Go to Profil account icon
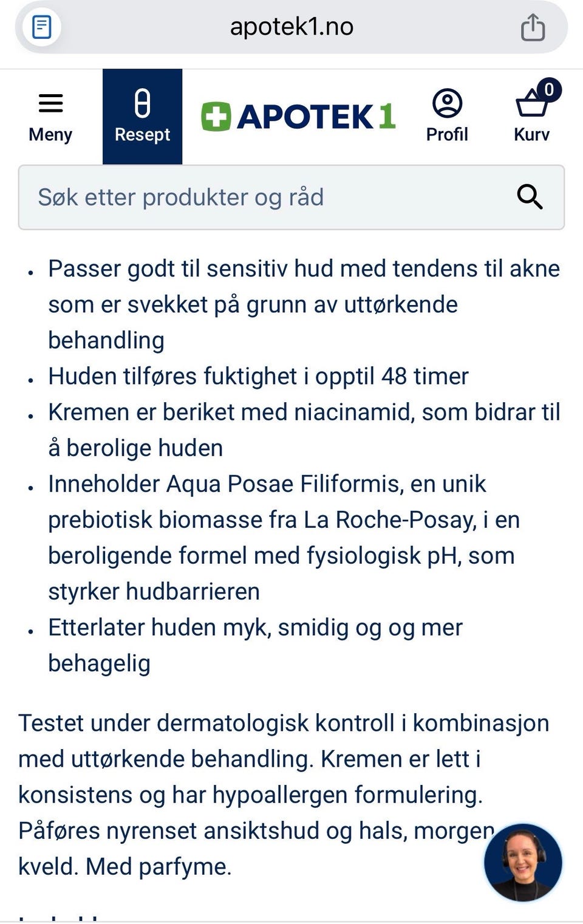Viewport: 583px width, 924px height. click(447, 117)
